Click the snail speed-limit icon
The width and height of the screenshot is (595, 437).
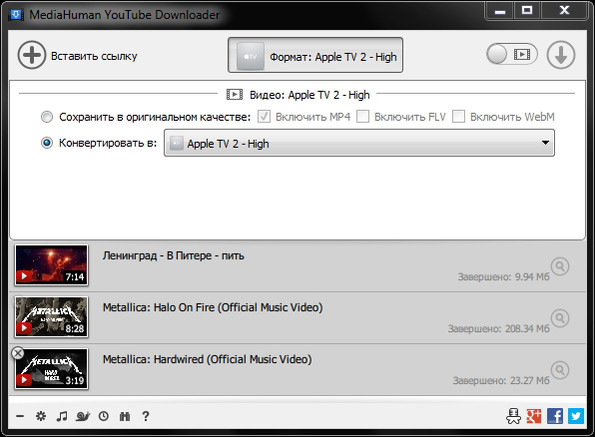pos(83,417)
